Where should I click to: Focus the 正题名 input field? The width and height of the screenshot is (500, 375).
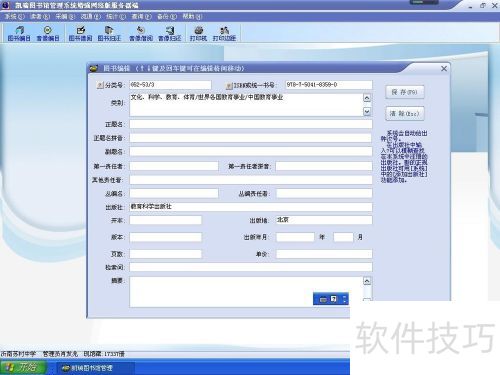click(251, 124)
